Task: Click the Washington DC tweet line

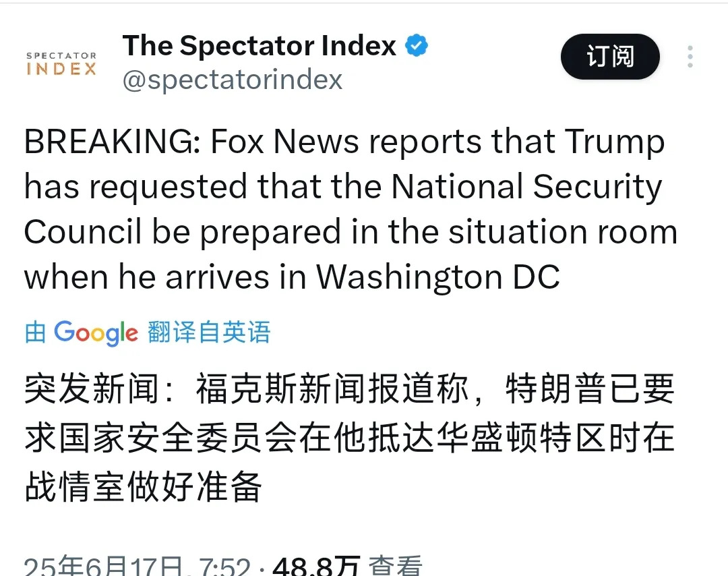Action: click(x=292, y=277)
